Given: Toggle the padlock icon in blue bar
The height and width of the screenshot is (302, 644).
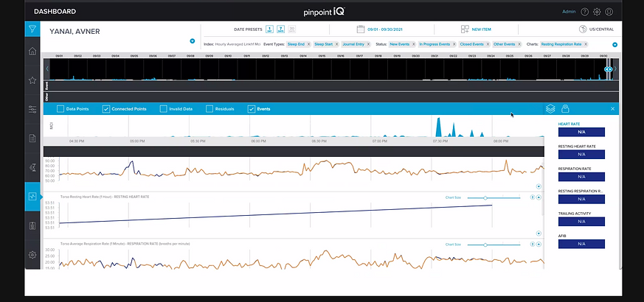Looking at the screenshot, I should tap(565, 109).
